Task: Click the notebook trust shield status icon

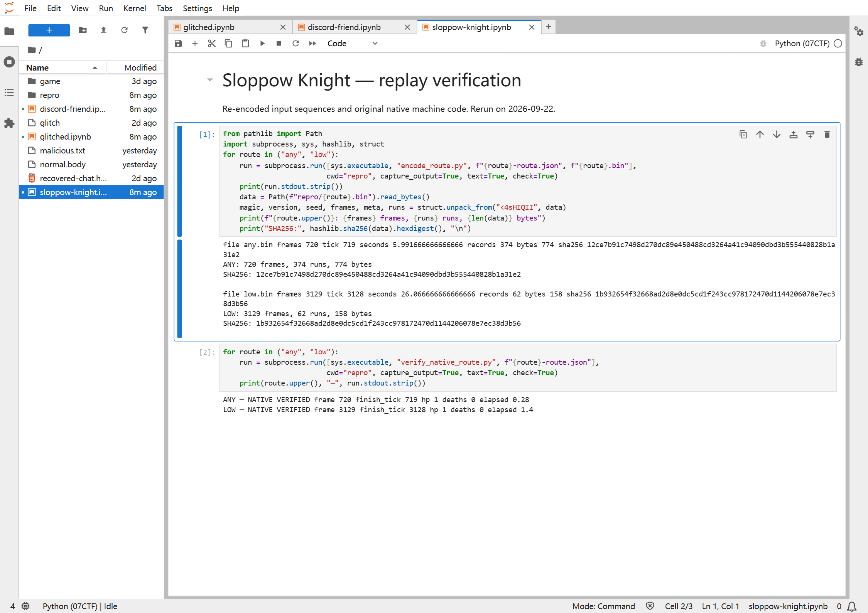Action: (650, 606)
